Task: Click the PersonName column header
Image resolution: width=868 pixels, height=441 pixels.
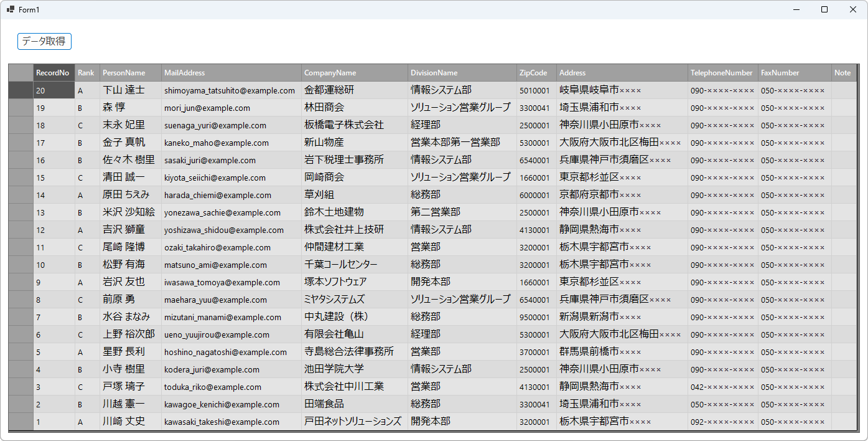Action: point(131,73)
